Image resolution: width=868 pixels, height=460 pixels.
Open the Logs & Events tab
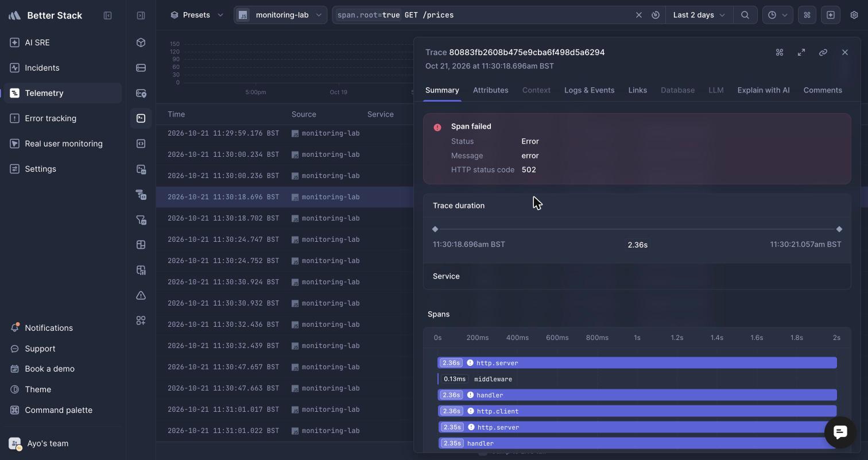(590, 90)
